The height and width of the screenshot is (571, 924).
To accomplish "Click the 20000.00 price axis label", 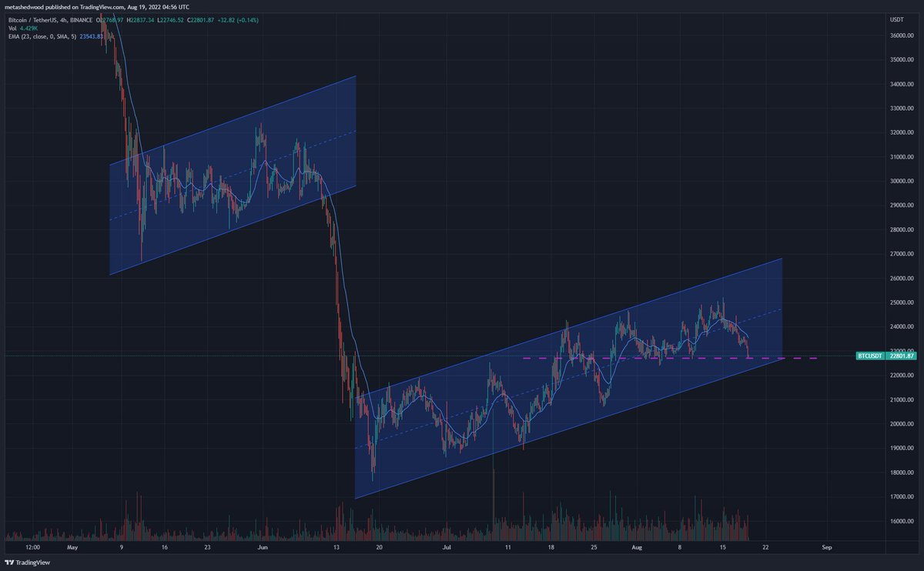I will click(x=900, y=425).
